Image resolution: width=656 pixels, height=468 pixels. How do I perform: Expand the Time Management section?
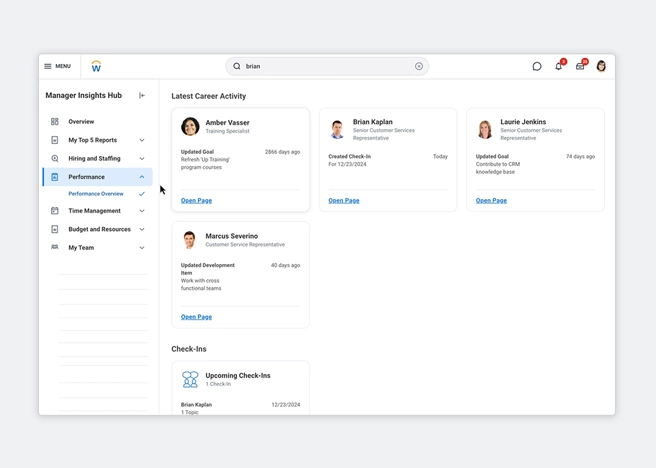pos(142,211)
